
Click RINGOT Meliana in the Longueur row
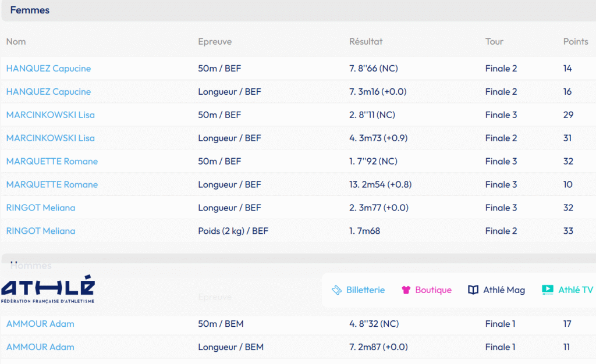tap(41, 208)
